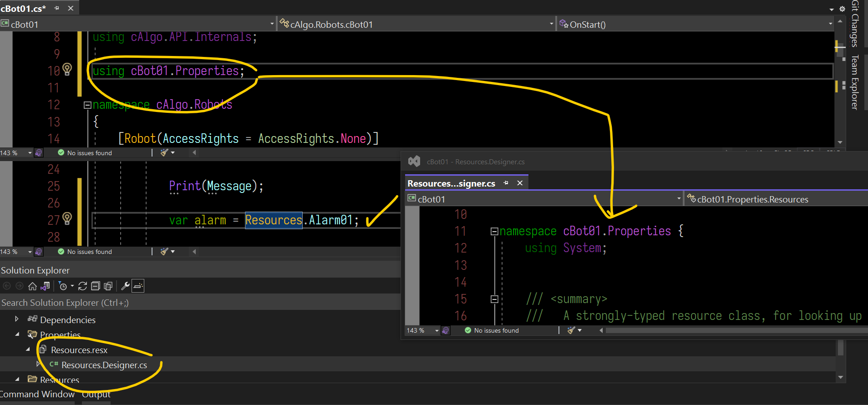Click scroll down arrow of top editor pane
The width and height of the screenshot is (868, 405).
click(x=840, y=142)
